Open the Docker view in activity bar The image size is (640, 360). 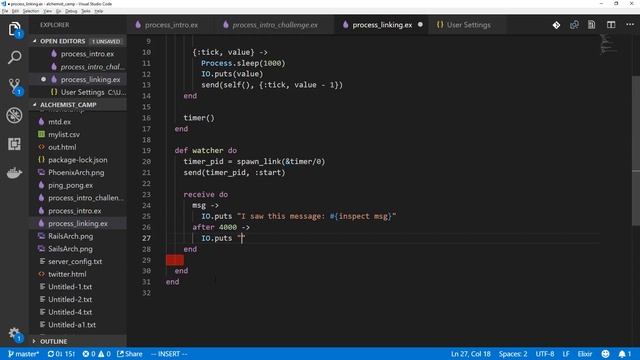(x=14, y=173)
